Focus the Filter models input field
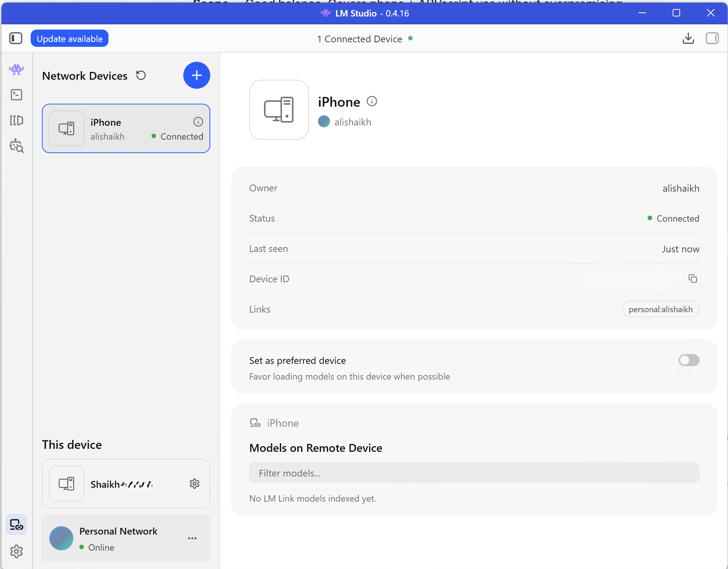The width and height of the screenshot is (728, 569). (474, 473)
